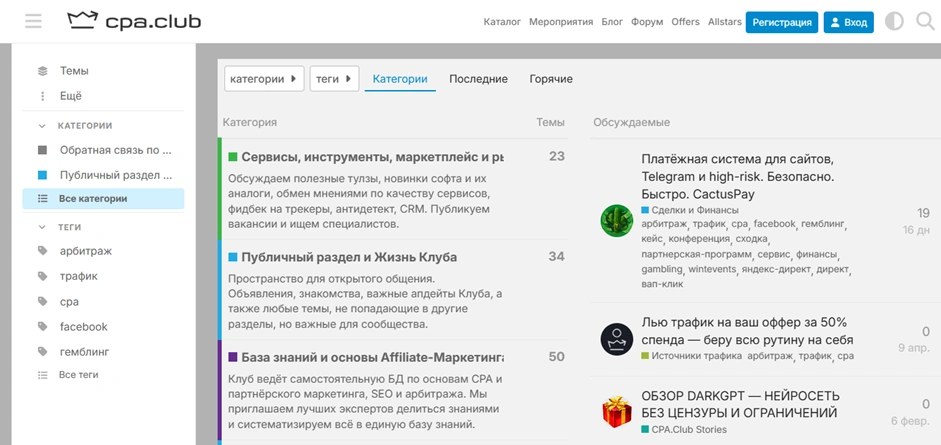Image resolution: width=941 pixels, height=445 pixels.
Task: Click the Ещё three-dots item
Action: 70,96
